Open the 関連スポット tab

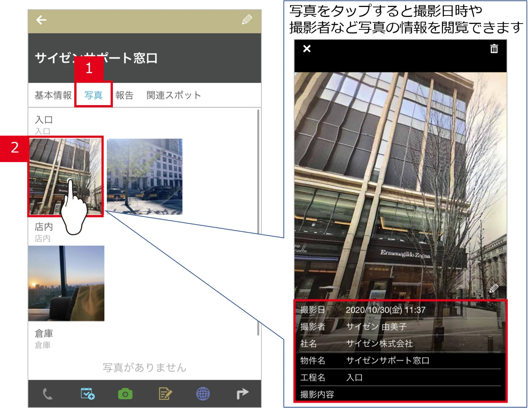coord(174,95)
